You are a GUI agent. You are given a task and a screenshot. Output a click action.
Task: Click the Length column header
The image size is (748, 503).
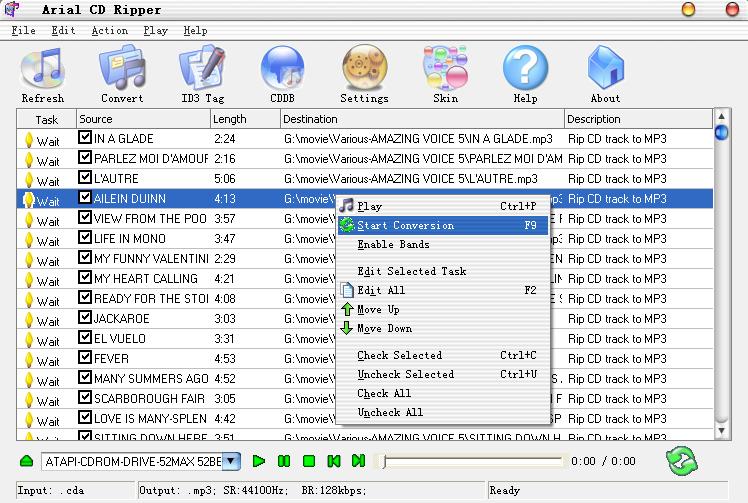[245, 119]
